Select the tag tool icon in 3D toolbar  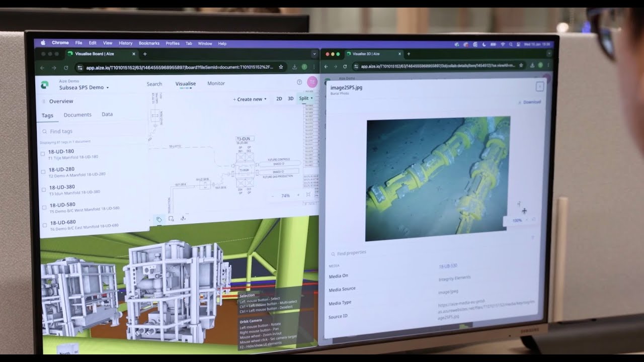pos(159,219)
